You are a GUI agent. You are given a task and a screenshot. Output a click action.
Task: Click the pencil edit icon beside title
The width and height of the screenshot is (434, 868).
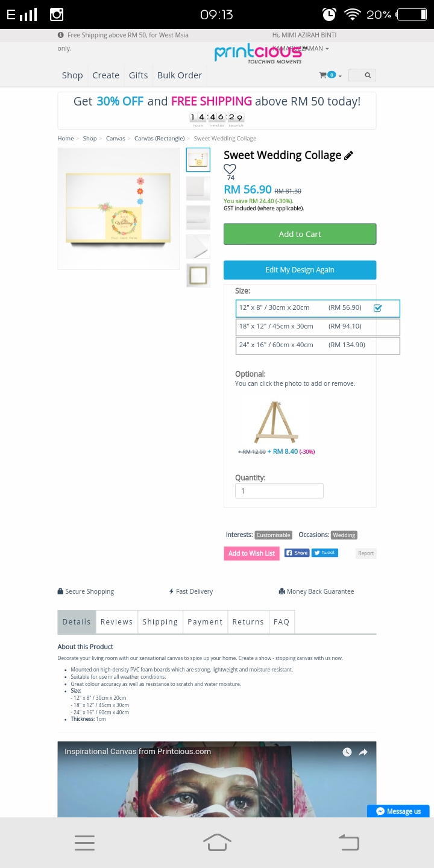pyautogui.click(x=348, y=156)
